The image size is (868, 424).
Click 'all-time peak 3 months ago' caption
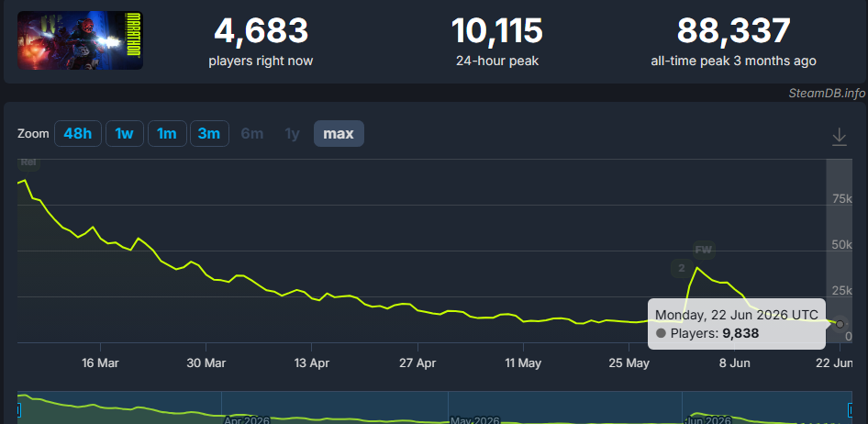pyautogui.click(x=733, y=61)
